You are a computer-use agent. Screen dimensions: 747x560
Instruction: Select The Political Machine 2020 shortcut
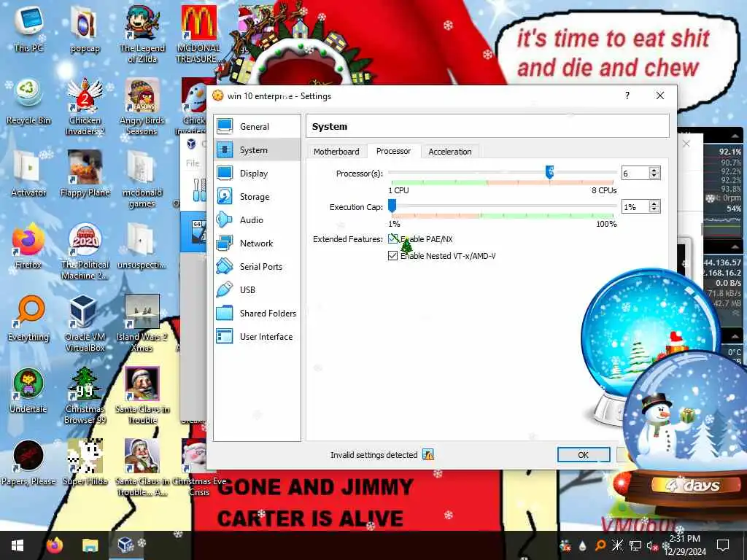pyautogui.click(x=85, y=251)
